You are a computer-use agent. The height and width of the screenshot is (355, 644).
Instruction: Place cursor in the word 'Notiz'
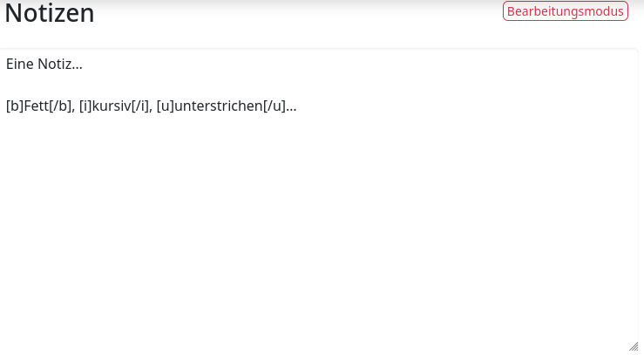click(54, 64)
